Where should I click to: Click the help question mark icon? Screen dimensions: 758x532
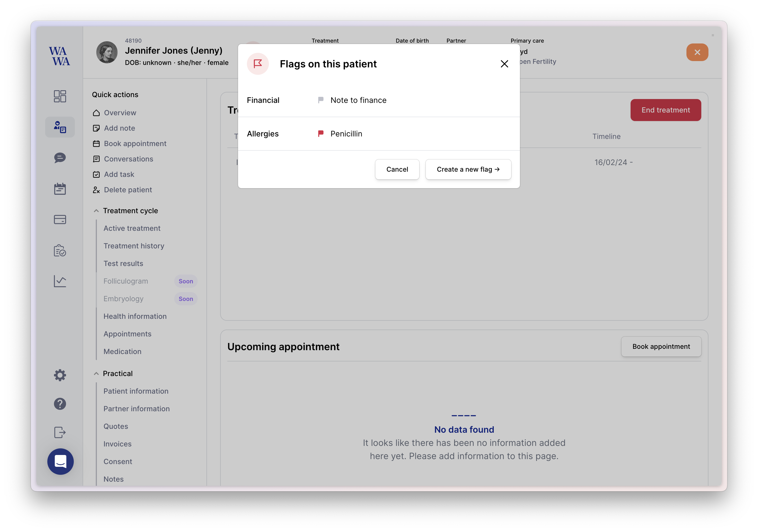pyautogui.click(x=60, y=404)
